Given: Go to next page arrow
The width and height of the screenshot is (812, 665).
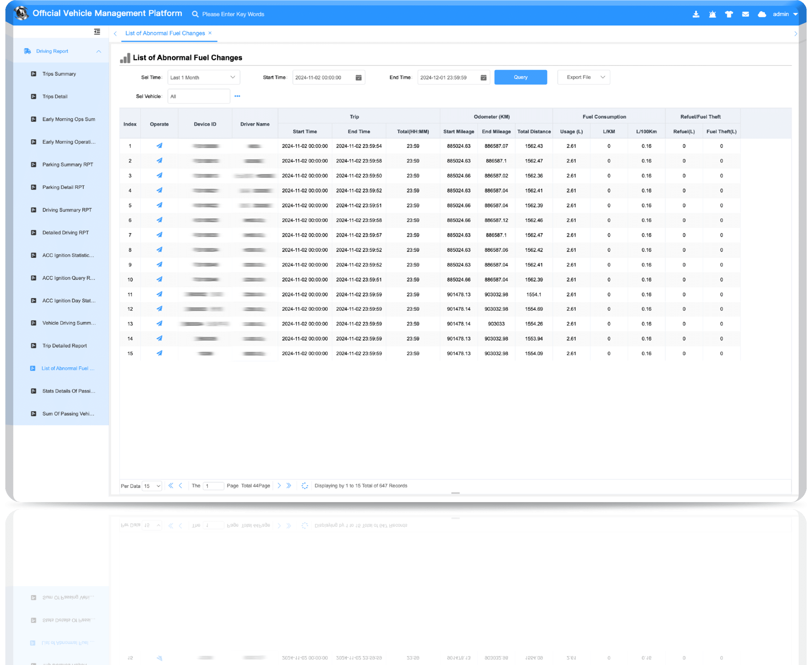Looking at the screenshot, I should [x=279, y=486].
